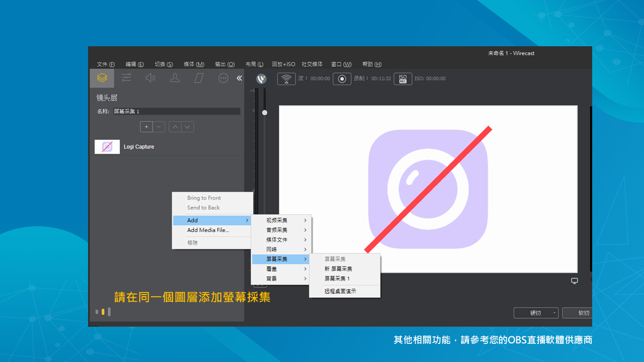The image size is (644, 362).
Task: Expand the 媒体文件 submenu
Action: pos(281,240)
